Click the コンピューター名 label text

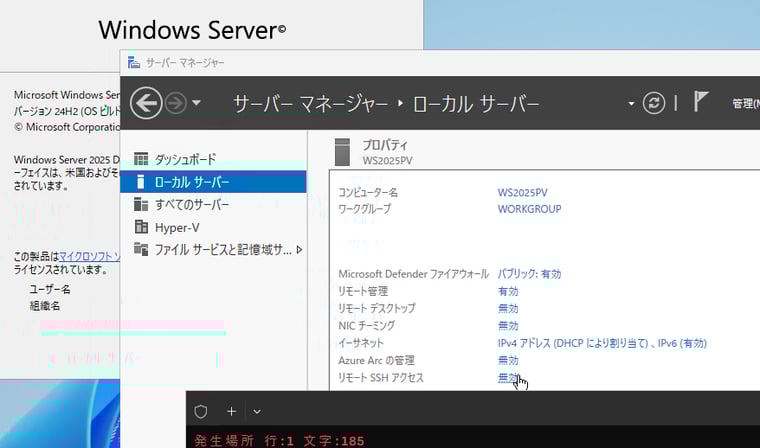coord(368,192)
